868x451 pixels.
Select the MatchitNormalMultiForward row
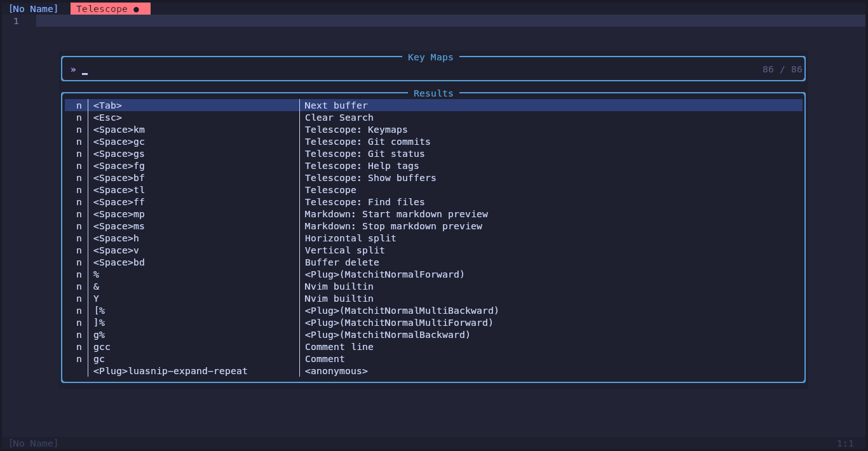point(433,323)
